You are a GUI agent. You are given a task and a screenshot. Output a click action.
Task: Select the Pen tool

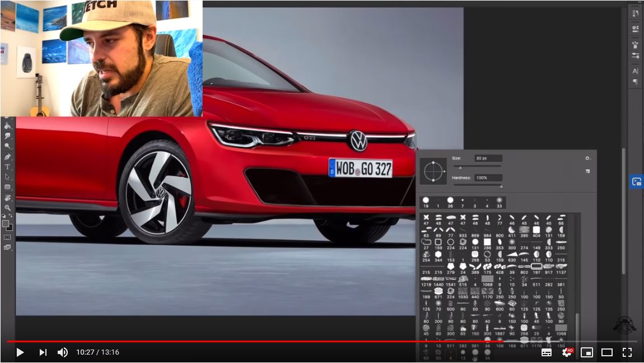8,157
